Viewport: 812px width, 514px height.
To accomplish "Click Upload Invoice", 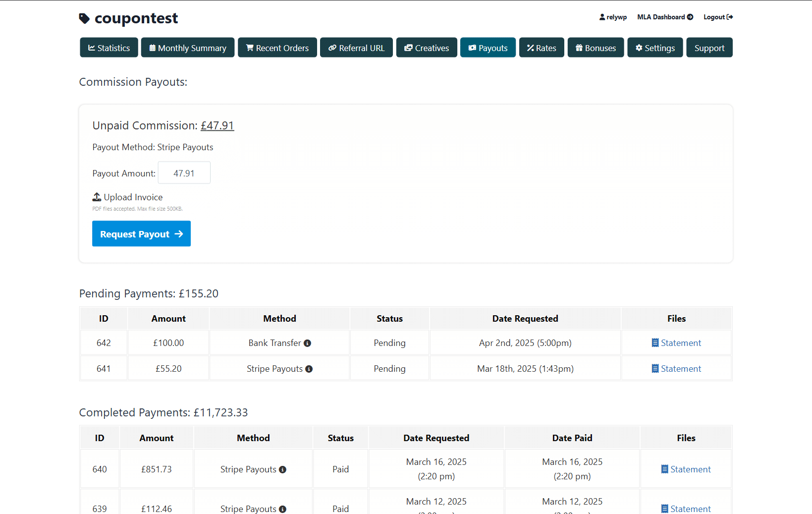I will pos(127,197).
